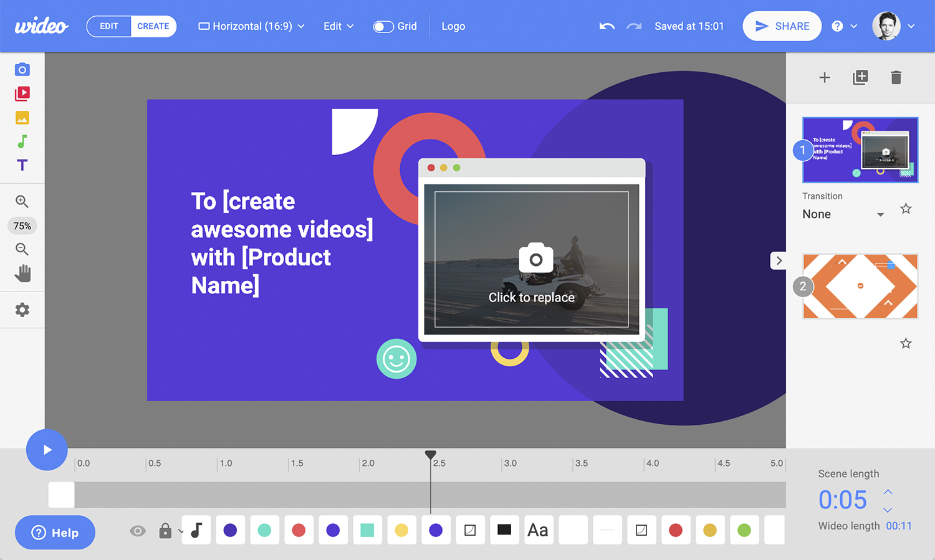
Task: Select the white quarter-circle shape on canvas
Action: 353,131
